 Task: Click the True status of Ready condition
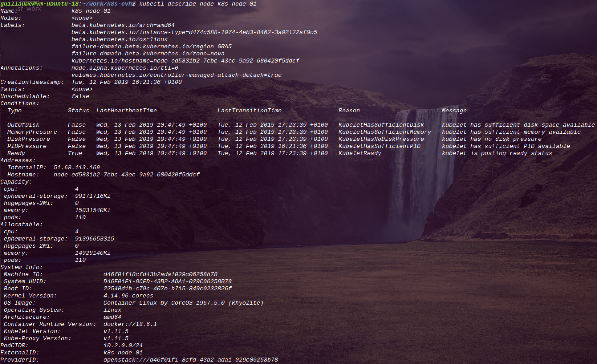tap(75, 153)
